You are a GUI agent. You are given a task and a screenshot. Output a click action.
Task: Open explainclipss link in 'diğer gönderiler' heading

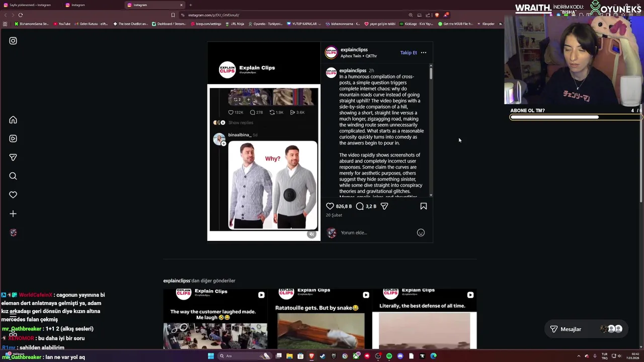(177, 281)
